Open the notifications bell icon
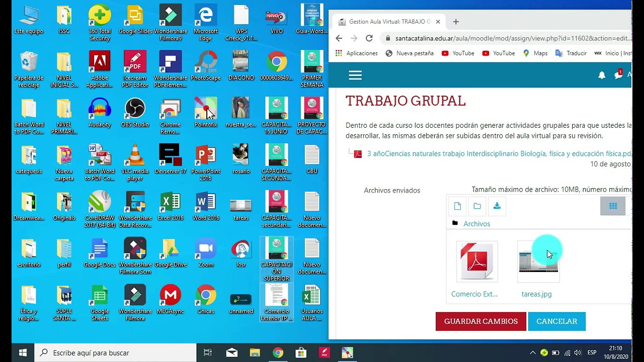This screenshot has width=644, height=362. 602,75
